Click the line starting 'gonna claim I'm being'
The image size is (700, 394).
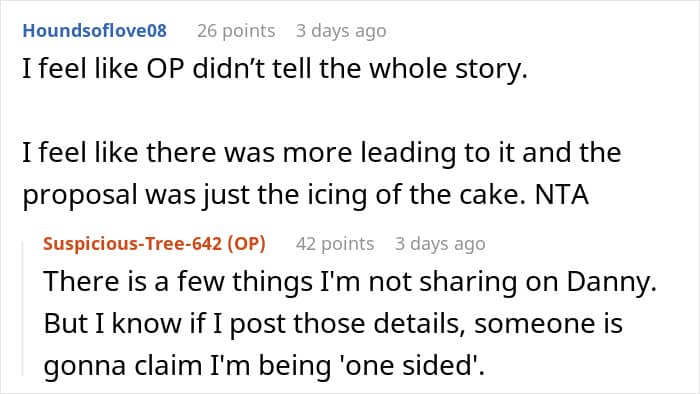tap(264, 365)
